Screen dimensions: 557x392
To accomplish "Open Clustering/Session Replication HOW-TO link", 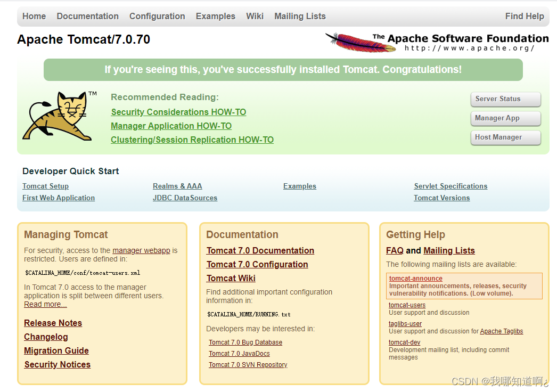I will click(x=192, y=140).
